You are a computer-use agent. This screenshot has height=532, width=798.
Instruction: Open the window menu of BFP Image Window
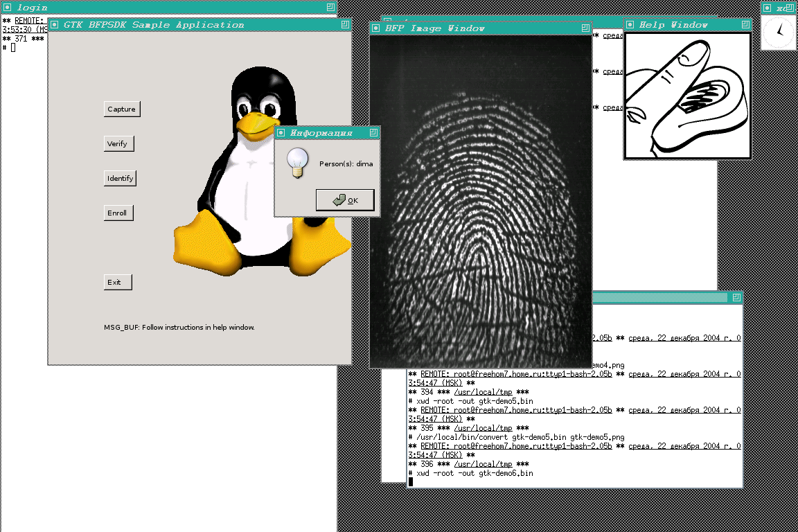(x=376, y=28)
